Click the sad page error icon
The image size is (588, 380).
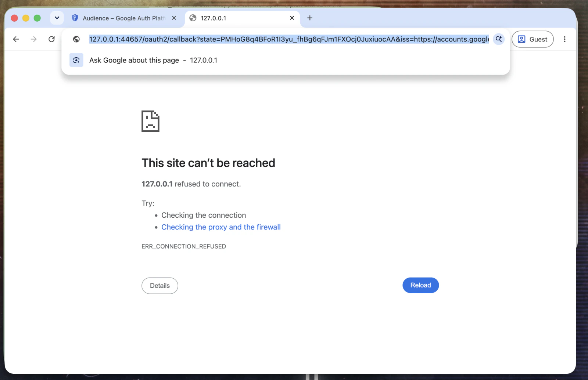point(150,121)
